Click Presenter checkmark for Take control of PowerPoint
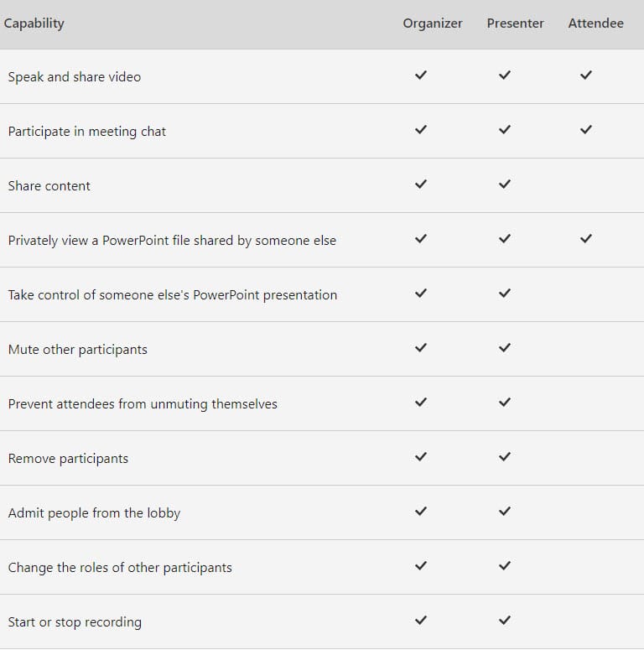This screenshot has width=644, height=650. click(x=504, y=294)
